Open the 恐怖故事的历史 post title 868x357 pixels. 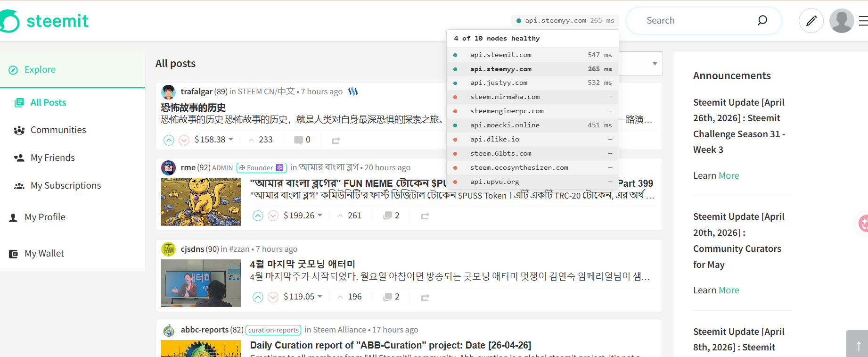click(x=193, y=108)
